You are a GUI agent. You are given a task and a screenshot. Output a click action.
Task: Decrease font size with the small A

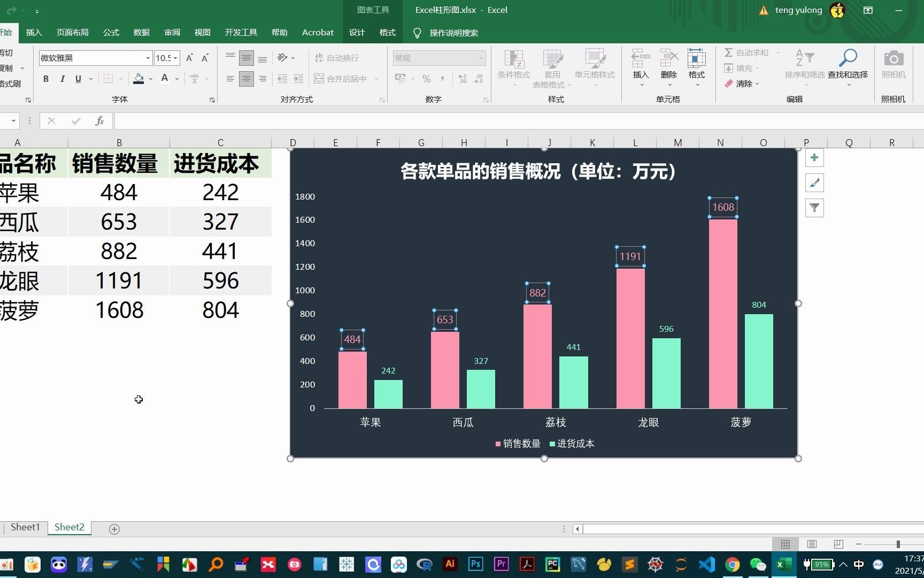click(205, 58)
